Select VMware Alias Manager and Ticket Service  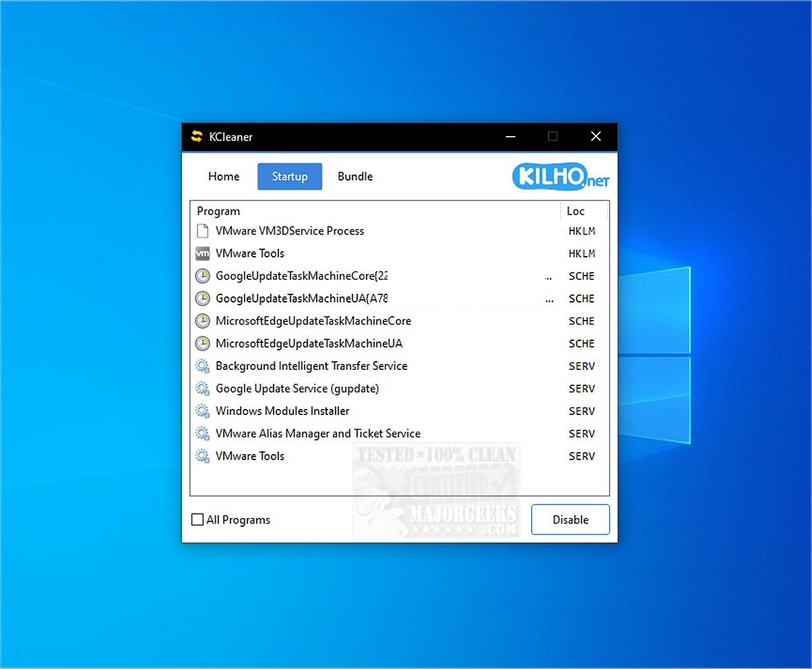(x=400, y=434)
